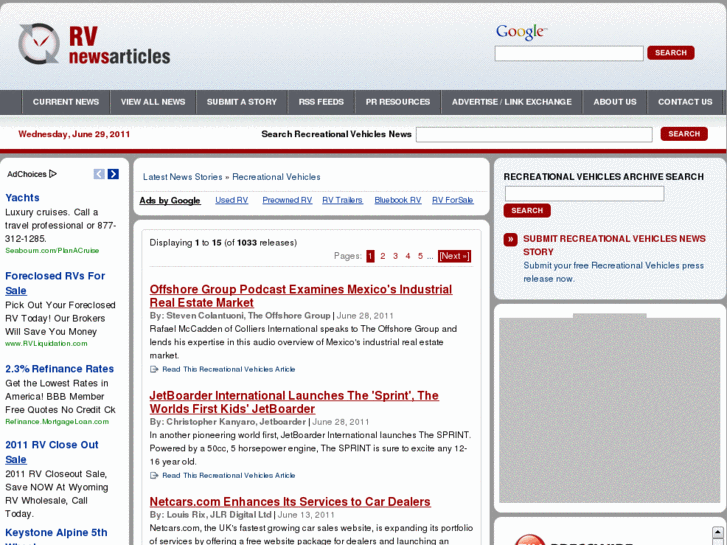This screenshot has width=727, height=545.
Task: Open About Us navigation item
Action: pos(615,102)
